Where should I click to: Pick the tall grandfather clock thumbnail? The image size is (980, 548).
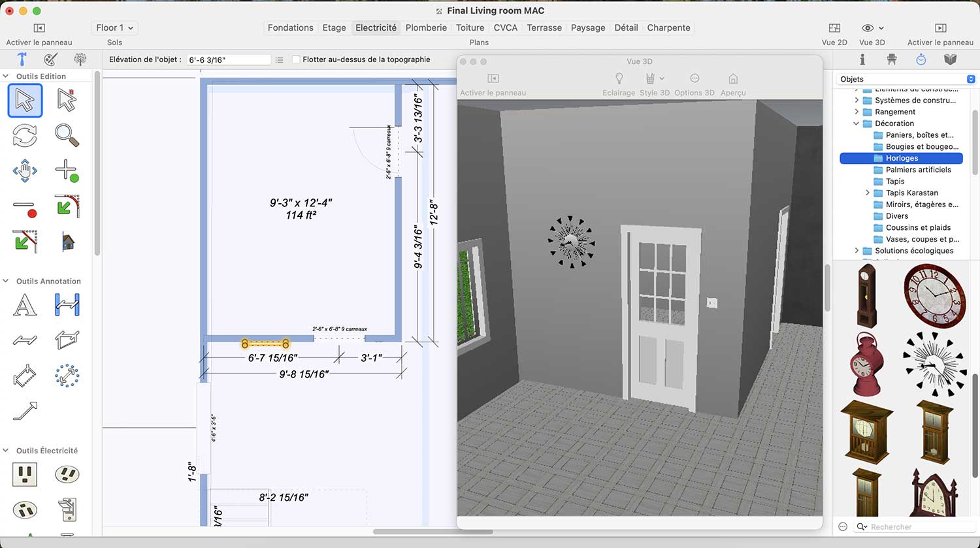[867, 295]
